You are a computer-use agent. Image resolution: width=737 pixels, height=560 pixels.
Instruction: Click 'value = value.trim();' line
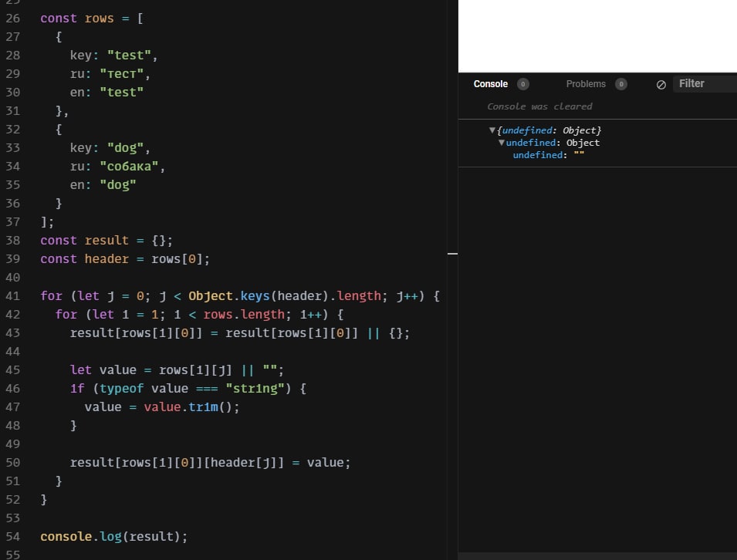pyautogui.click(x=162, y=407)
